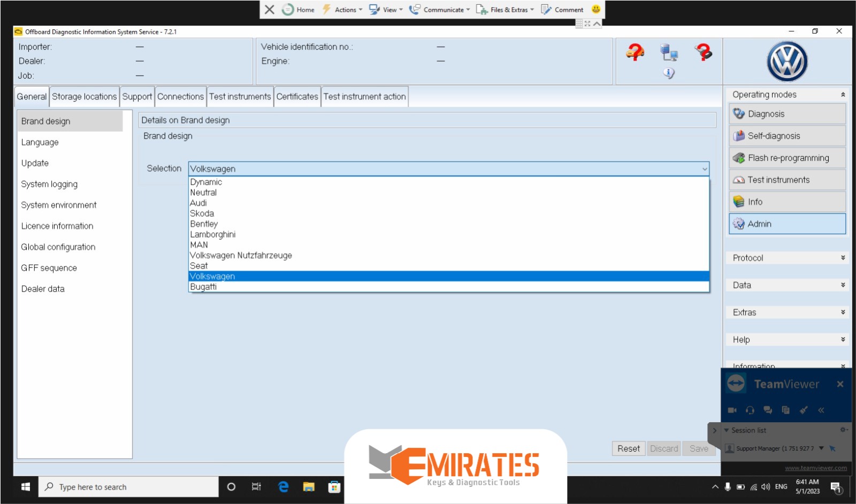Collapse the Operating modes section
The height and width of the screenshot is (504, 856).
point(843,95)
